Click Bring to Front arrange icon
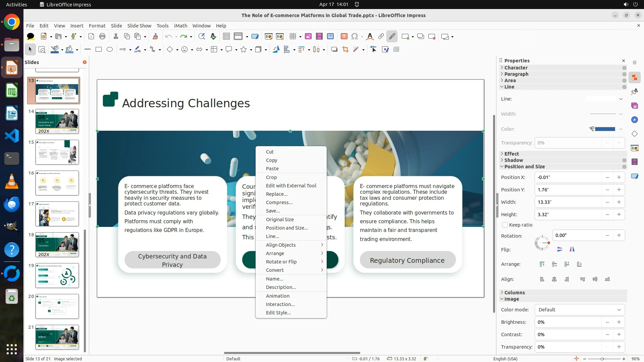Viewport: 644px width, 362px height. tap(542, 264)
